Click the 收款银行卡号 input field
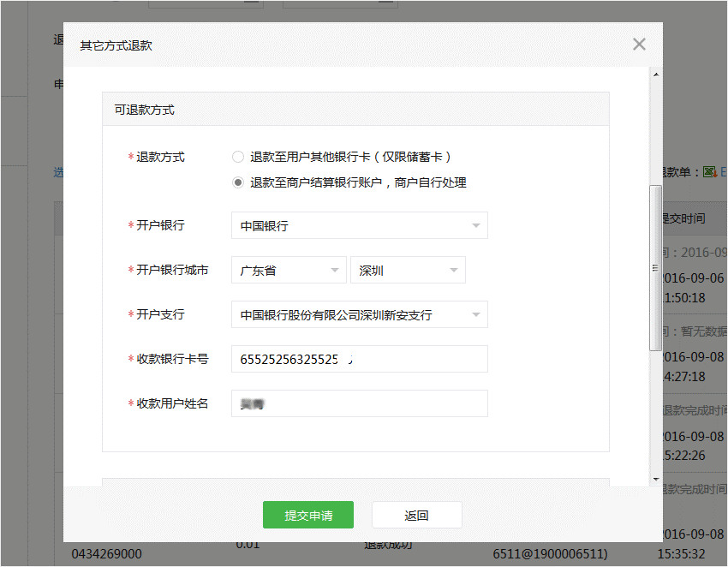This screenshot has height=567, width=728. point(360,359)
